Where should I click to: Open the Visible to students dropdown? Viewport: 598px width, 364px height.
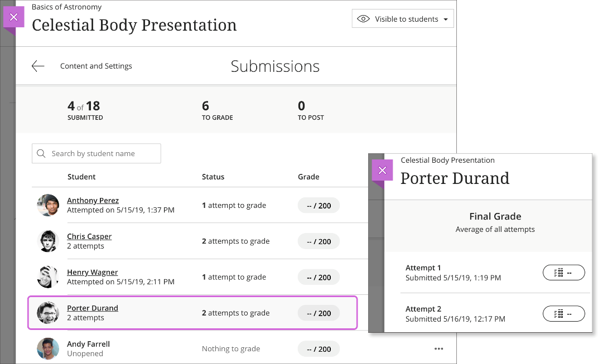click(x=403, y=18)
